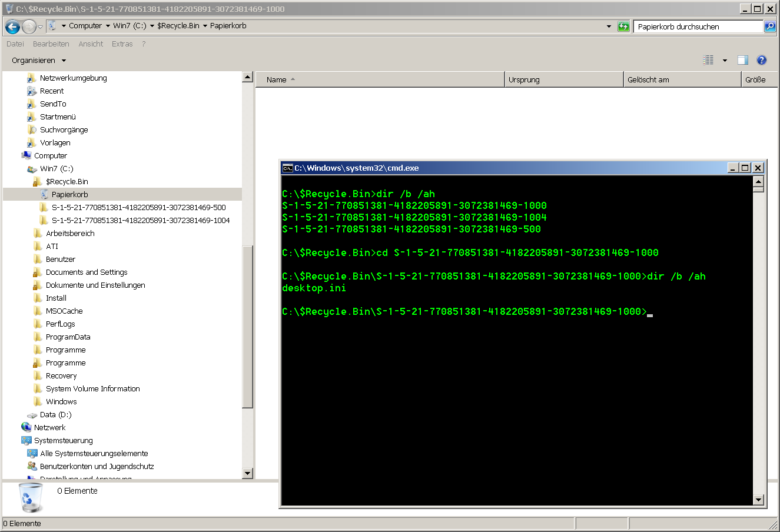
Task: Click the folder tree scrollbar up arrow
Action: point(247,77)
